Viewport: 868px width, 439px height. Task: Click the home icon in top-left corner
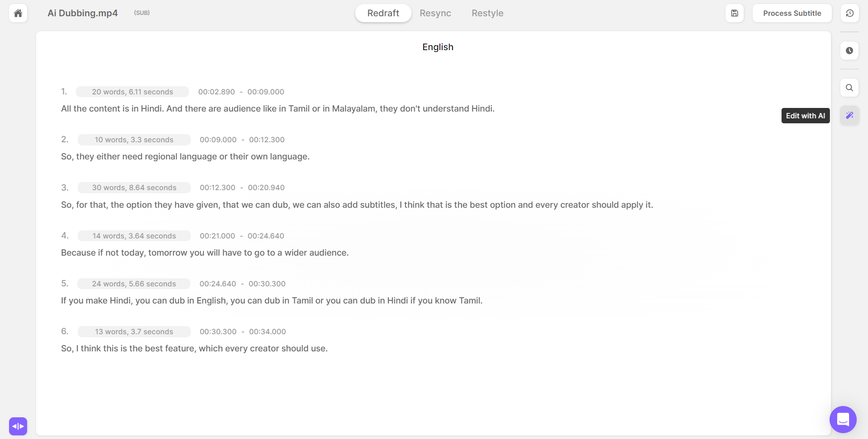pyautogui.click(x=18, y=13)
